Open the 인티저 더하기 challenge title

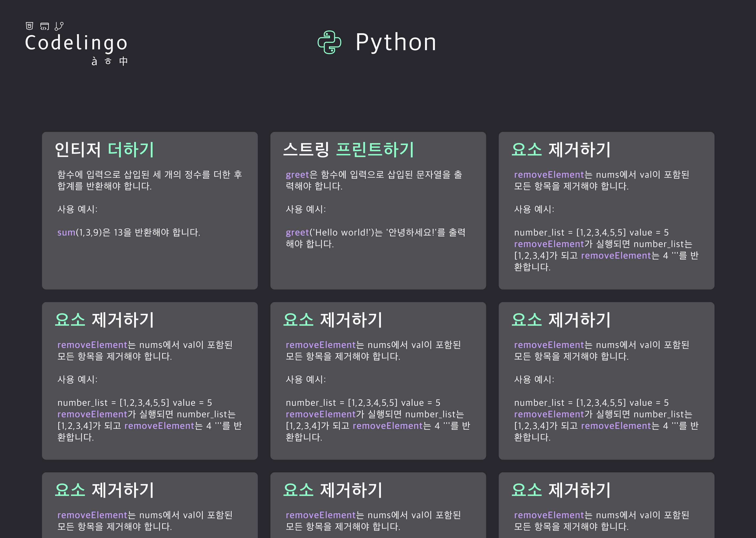pyautogui.click(x=104, y=149)
